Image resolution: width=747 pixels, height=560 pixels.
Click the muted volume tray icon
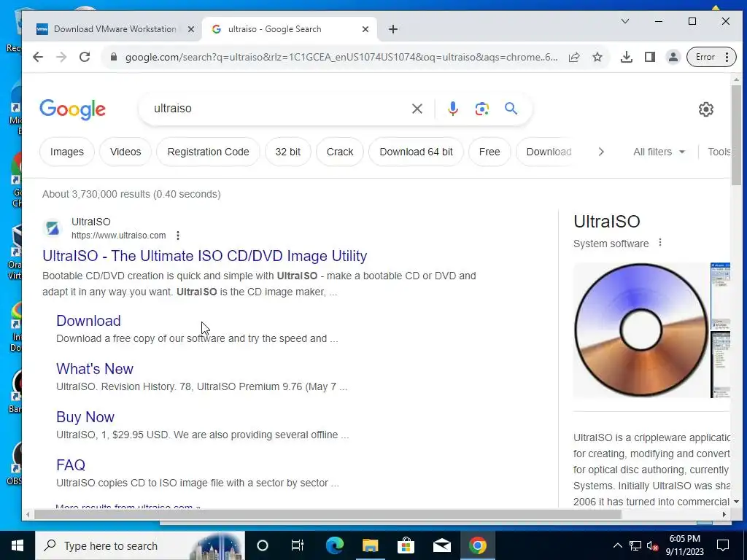652,546
